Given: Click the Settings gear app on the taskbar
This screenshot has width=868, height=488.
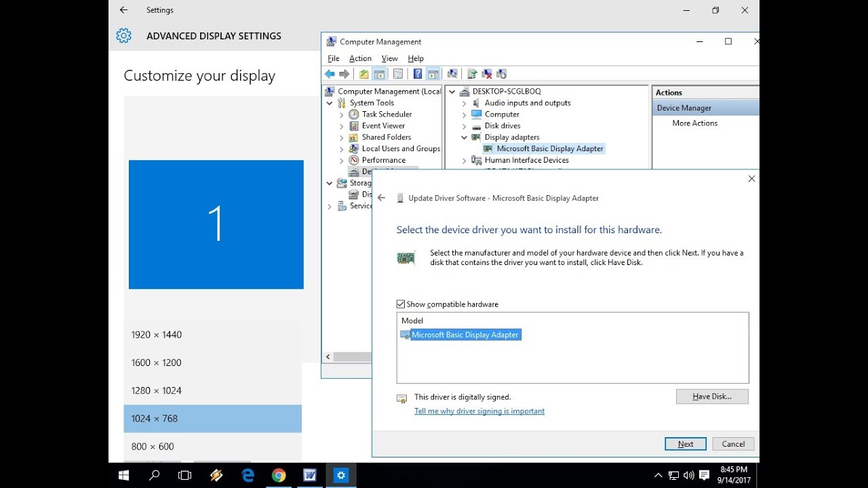Looking at the screenshot, I should [341, 476].
